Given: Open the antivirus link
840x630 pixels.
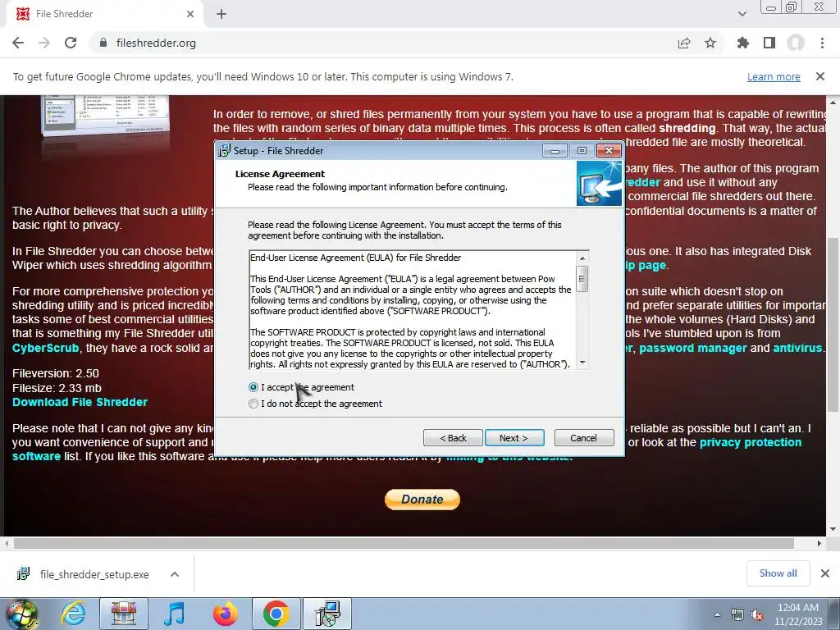Looking at the screenshot, I should (797, 348).
